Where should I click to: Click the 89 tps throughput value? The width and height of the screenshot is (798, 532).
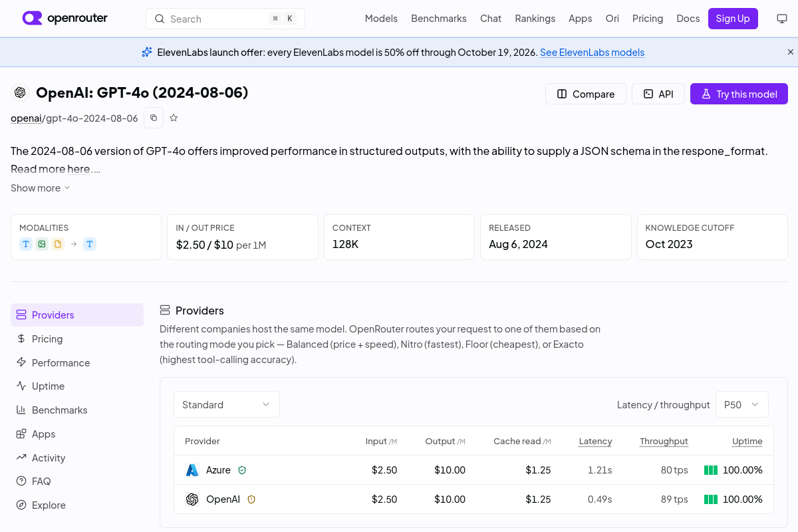(674, 499)
